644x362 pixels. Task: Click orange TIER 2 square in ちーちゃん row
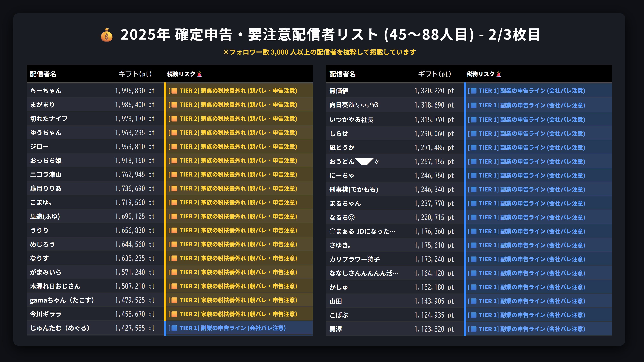click(174, 91)
